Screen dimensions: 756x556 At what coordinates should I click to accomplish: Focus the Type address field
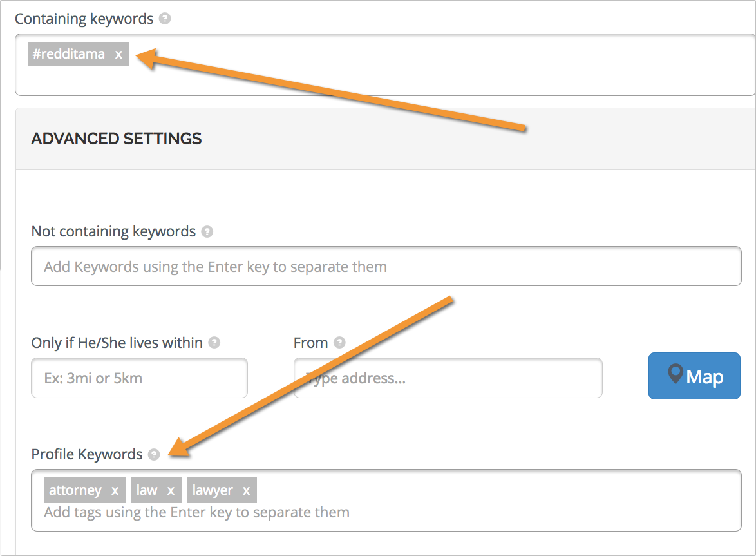pos(448,378)
